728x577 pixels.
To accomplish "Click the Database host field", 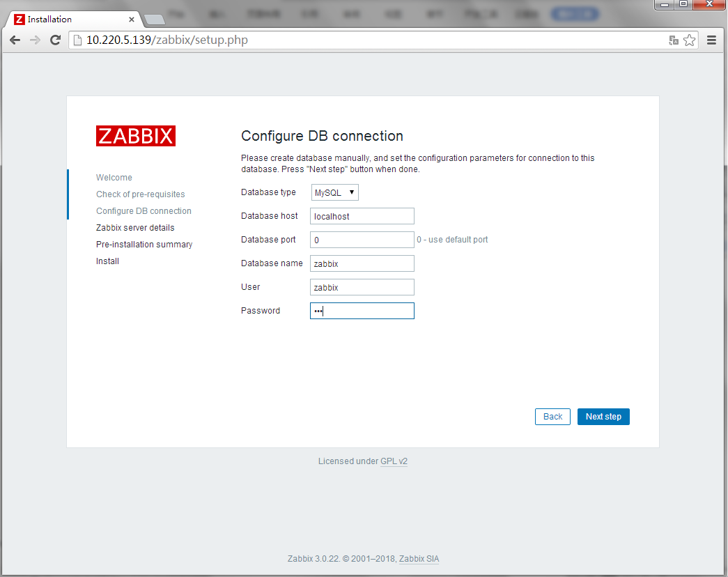I will pyautogui.click(x=362, y=216).
